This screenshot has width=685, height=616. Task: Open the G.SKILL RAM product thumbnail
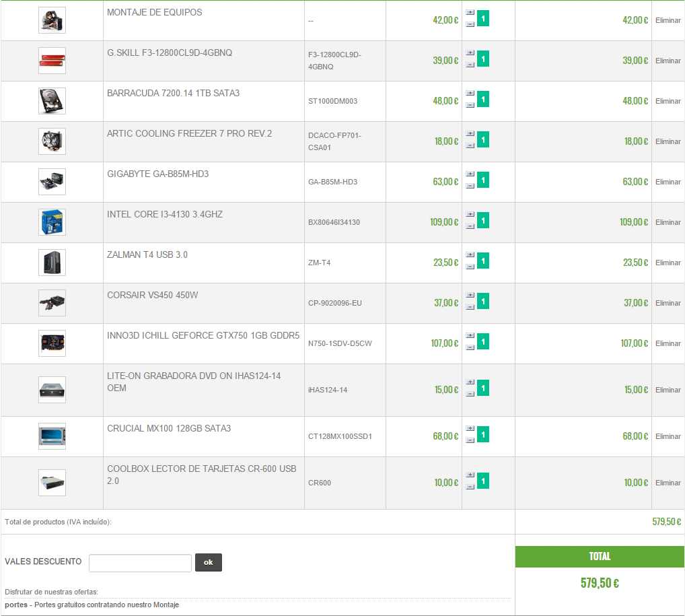pos(52,61)
